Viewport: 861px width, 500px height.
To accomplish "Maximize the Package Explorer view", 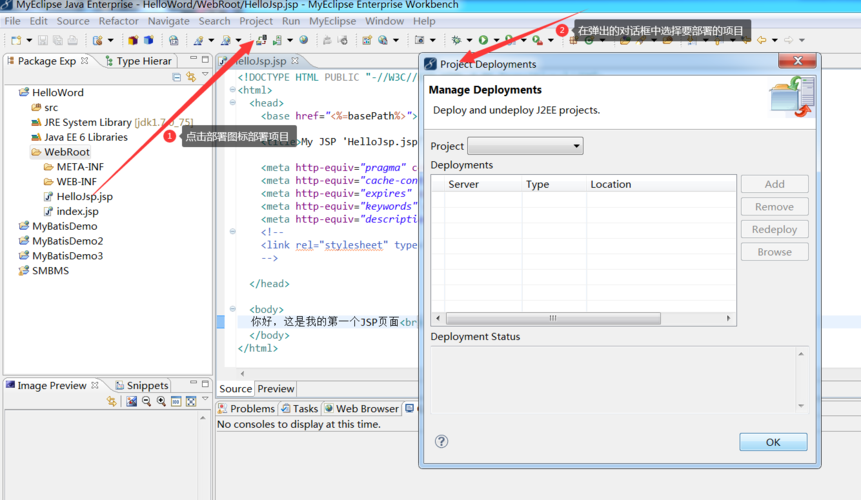I will click(205, 59).
